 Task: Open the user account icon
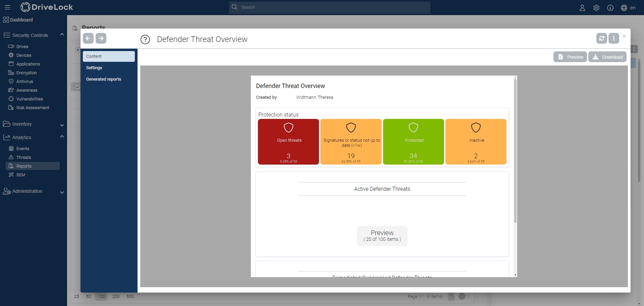tap(582, 8)
